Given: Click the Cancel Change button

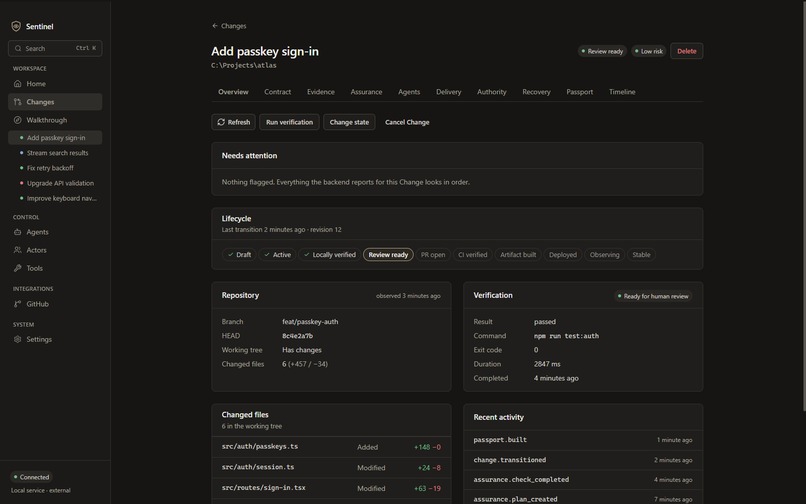Looking at the screenshot, I should coord(407,122).
